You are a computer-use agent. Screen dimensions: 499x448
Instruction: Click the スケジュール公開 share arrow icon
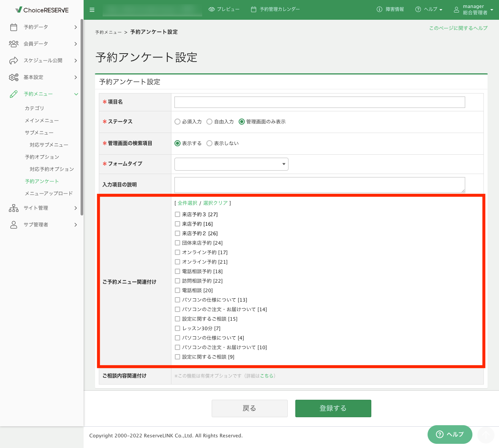(14, 60)
